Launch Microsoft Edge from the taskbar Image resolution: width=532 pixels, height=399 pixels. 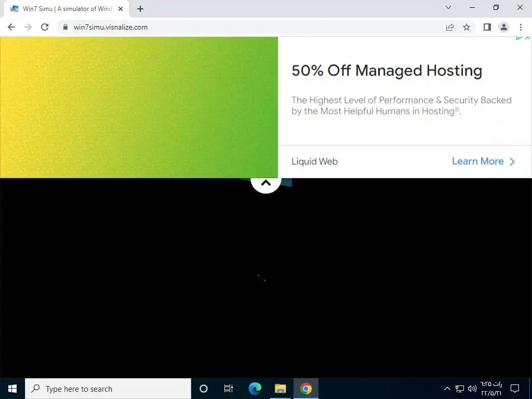(255, 389)
